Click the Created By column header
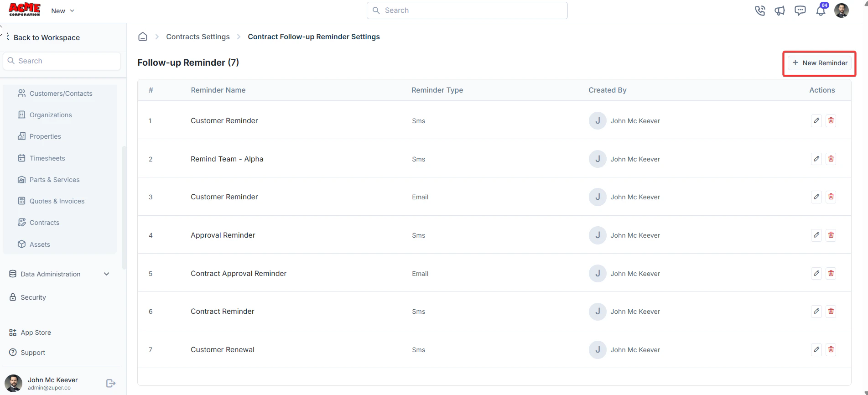Screen dimensions: 868x395 pyautogui.click(x=607, y=90)
